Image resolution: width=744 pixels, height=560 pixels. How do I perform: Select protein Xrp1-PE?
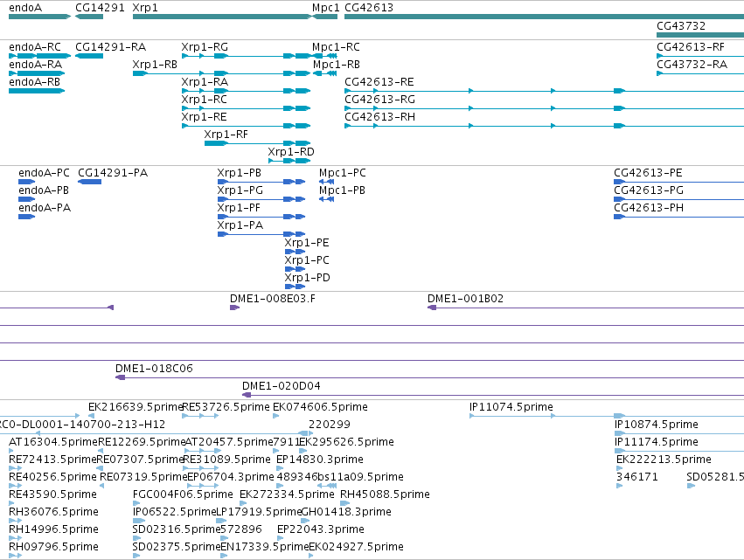pyautogui.click(x=296, y=252)
